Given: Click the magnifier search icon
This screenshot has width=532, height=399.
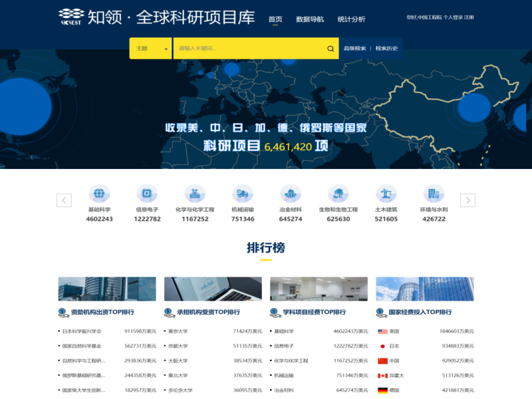Looking at the screenshot, I should click(331, 49).
